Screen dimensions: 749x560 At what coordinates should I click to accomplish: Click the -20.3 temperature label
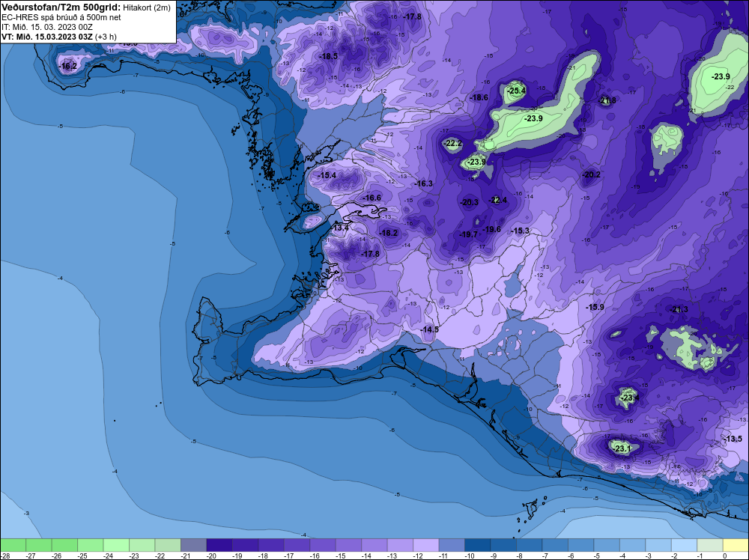coord(469,202)
